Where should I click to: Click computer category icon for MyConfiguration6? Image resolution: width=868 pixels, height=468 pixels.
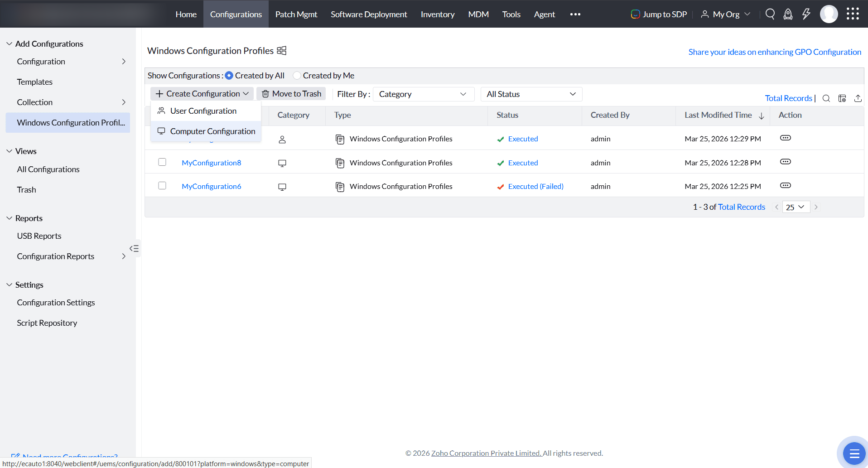282,187
